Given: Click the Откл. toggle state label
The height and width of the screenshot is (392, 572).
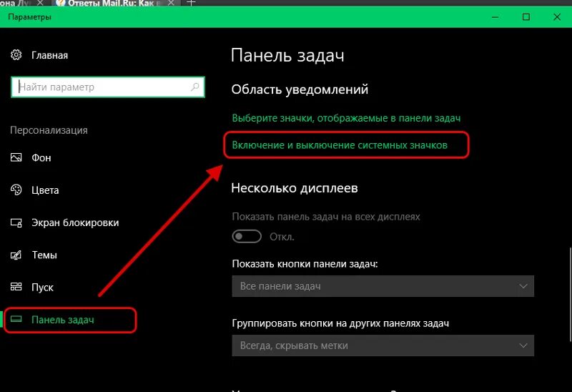Looking at the screenshot, I should tap(282, 237).
